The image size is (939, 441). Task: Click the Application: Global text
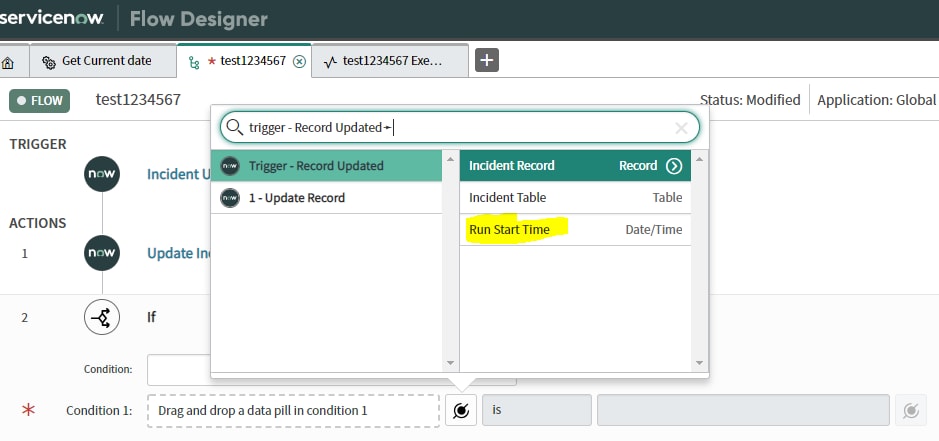877,100
